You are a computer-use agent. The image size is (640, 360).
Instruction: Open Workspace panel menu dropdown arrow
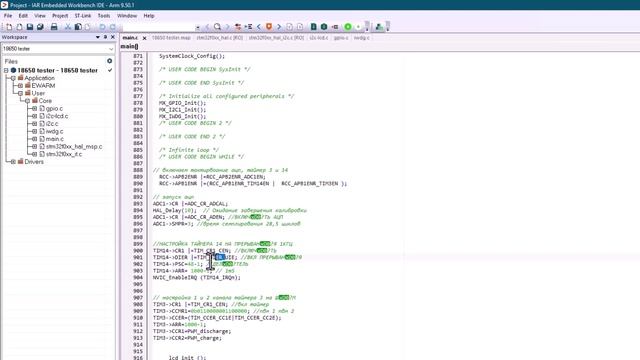pyautogui.click(x=98, y=37)
